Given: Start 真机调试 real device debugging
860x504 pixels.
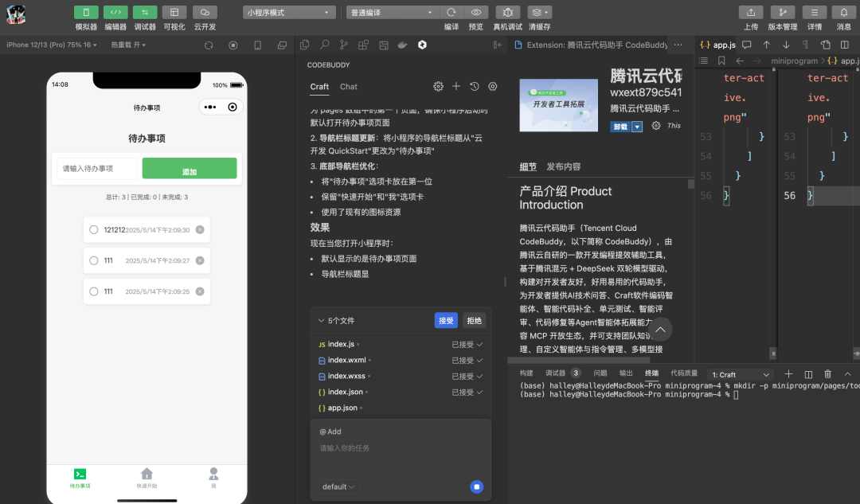Looking at the screenshot, I should tap(508, 12).
